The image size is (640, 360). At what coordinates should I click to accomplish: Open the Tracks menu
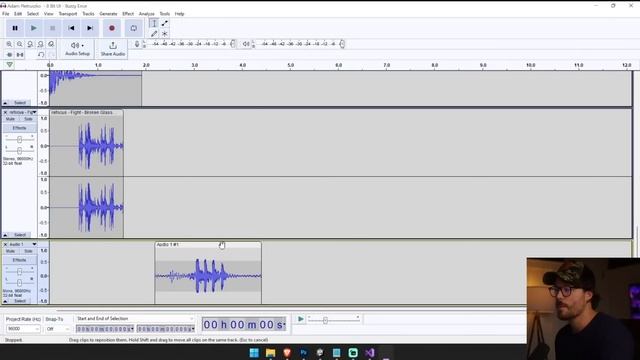point(88,14)
